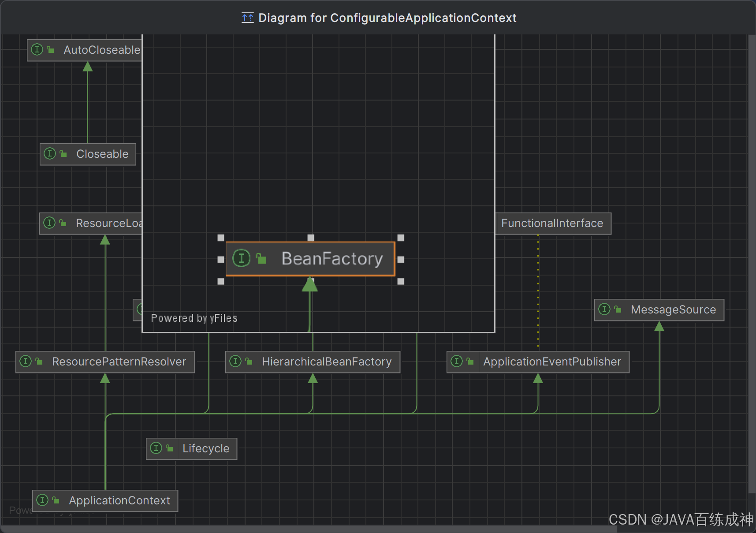Click the public lock icon on ApplicationContext

coord(56,500)
